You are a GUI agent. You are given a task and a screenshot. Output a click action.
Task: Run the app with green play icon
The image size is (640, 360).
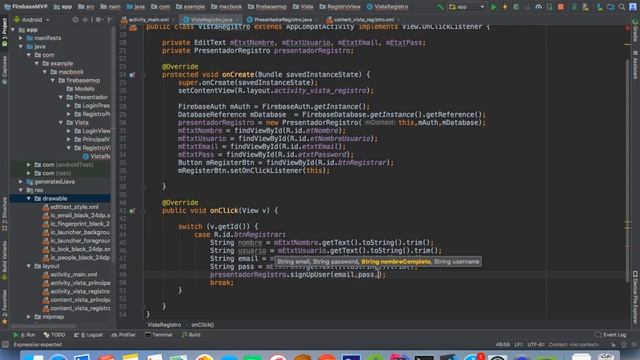coord(494,7)
